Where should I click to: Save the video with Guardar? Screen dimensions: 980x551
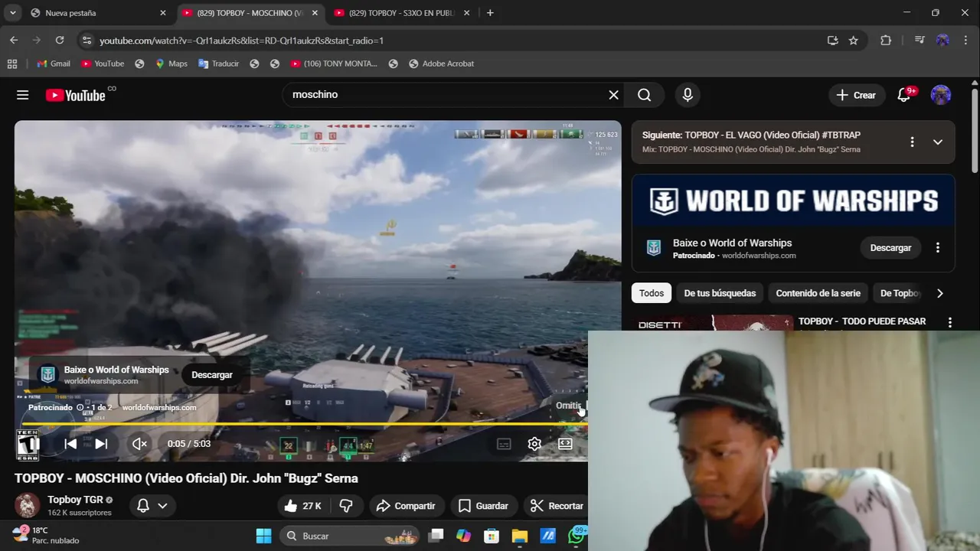(483, 506)
